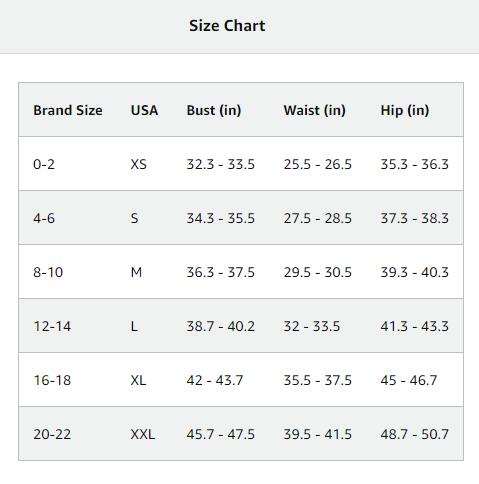Click the 0-2 brand size cell
479x484 pixels.
(44, 164)
